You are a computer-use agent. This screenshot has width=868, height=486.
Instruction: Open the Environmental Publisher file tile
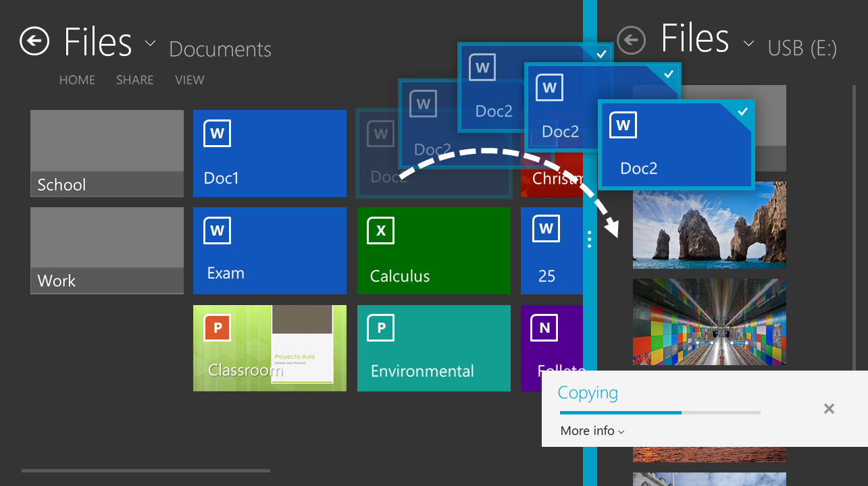coord(434,348)
